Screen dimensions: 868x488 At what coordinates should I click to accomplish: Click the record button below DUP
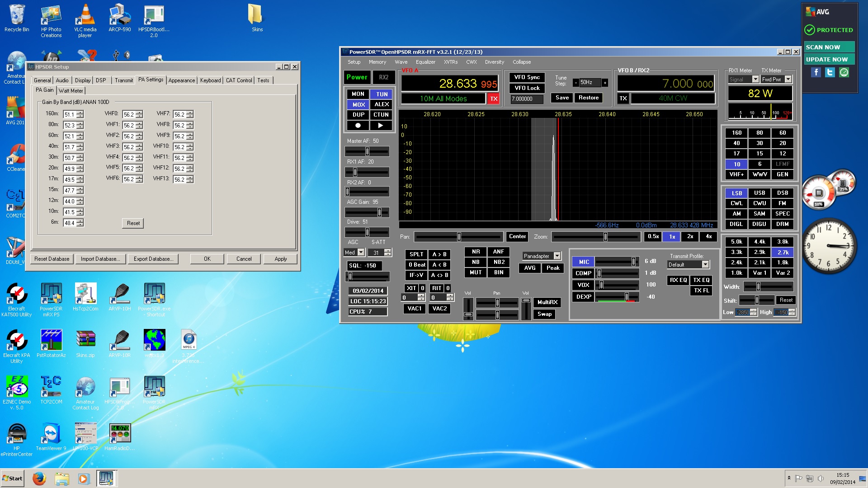click(x=358, y=125)
